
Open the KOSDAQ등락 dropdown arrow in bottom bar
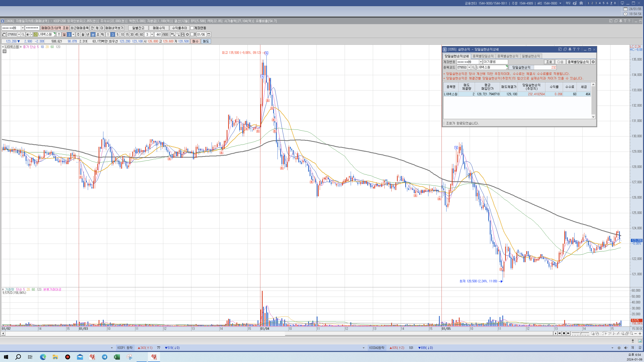364,348
